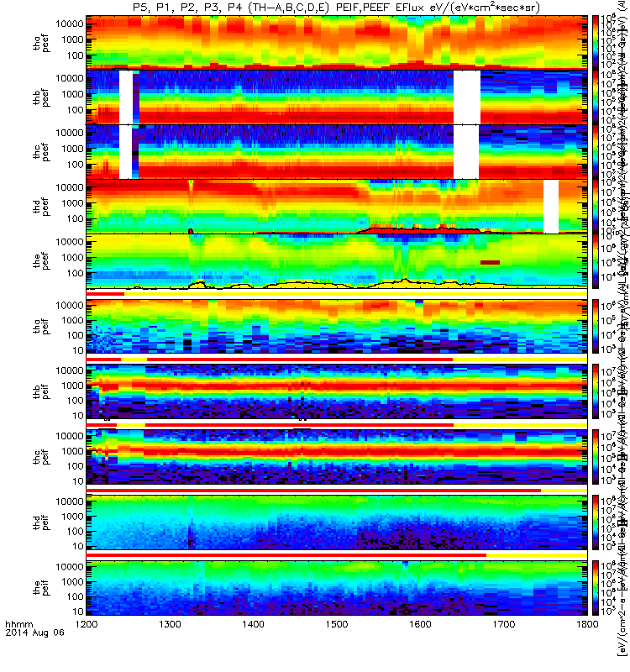The width and height of the screenshot is (630, 672).
Task: Click the thb peif panel color bar
Action: 596,391
